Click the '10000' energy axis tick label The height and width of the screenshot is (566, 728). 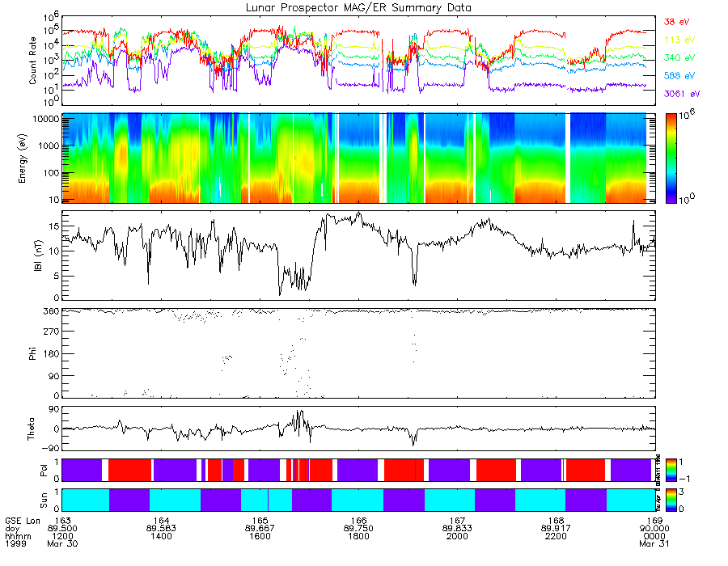click(x=45, y=119)
